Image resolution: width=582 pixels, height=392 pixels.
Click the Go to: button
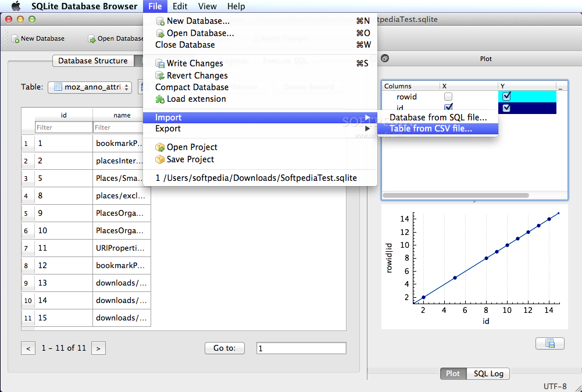pos(224,348)
